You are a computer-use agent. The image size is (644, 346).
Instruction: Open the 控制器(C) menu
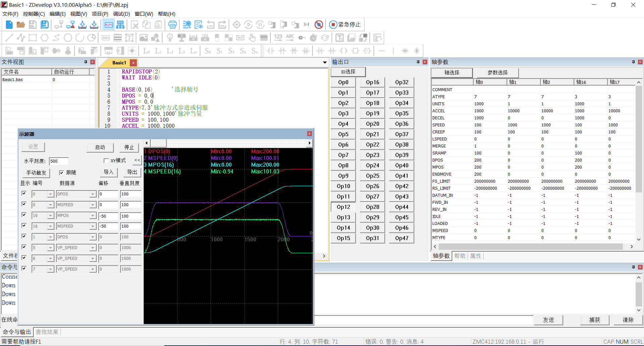point(34,14)
